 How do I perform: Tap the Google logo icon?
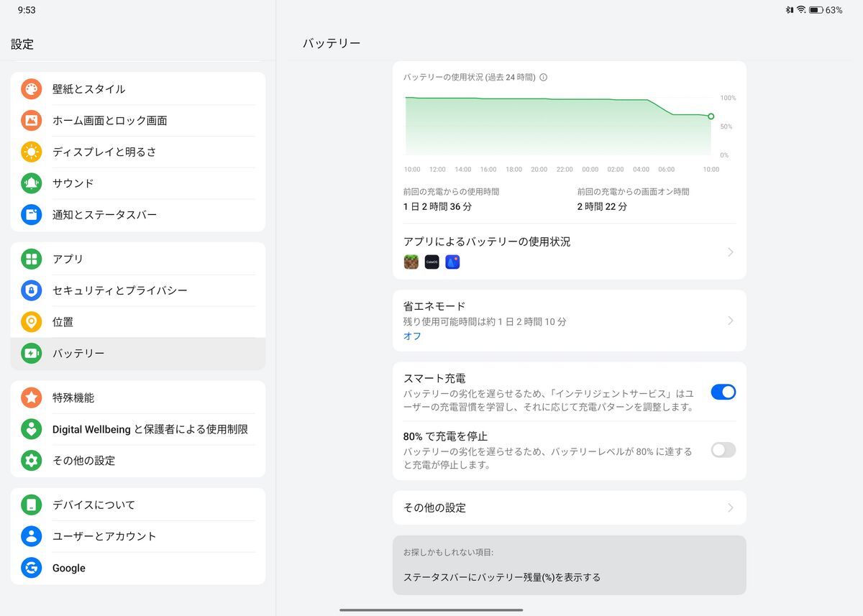tap(32, 568)
